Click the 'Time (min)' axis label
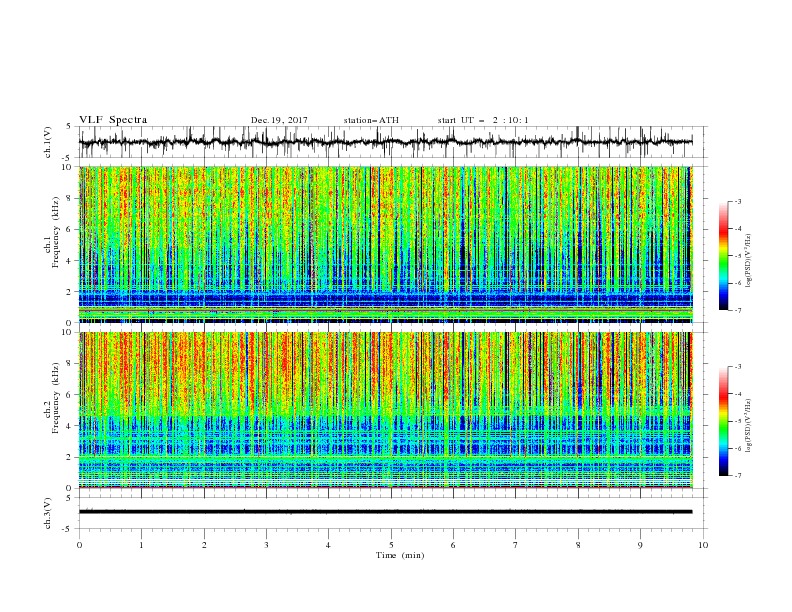Viewport: 792px width, 612px height. tap(400, 555)
